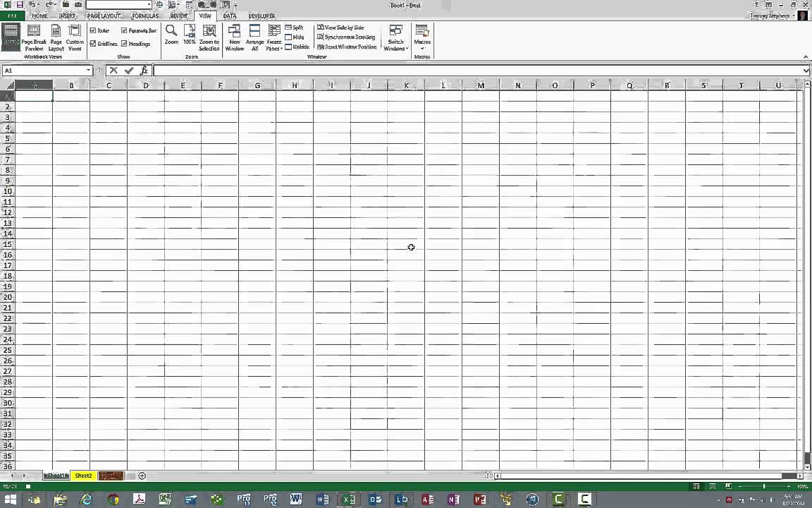Switch to Normal view in status bar
Screen dimensions: 812x508
(696, 487)
